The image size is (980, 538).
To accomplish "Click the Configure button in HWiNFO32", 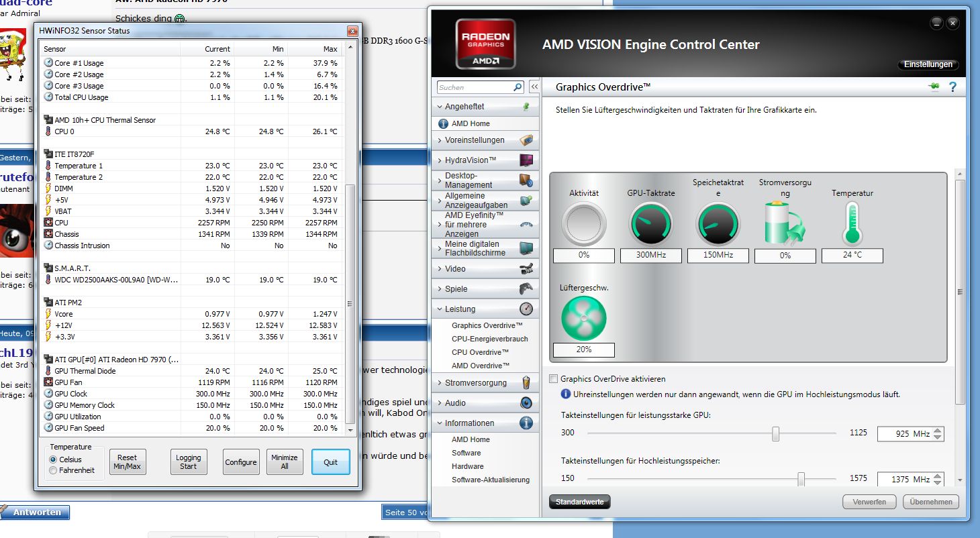I will click(241, 462).
